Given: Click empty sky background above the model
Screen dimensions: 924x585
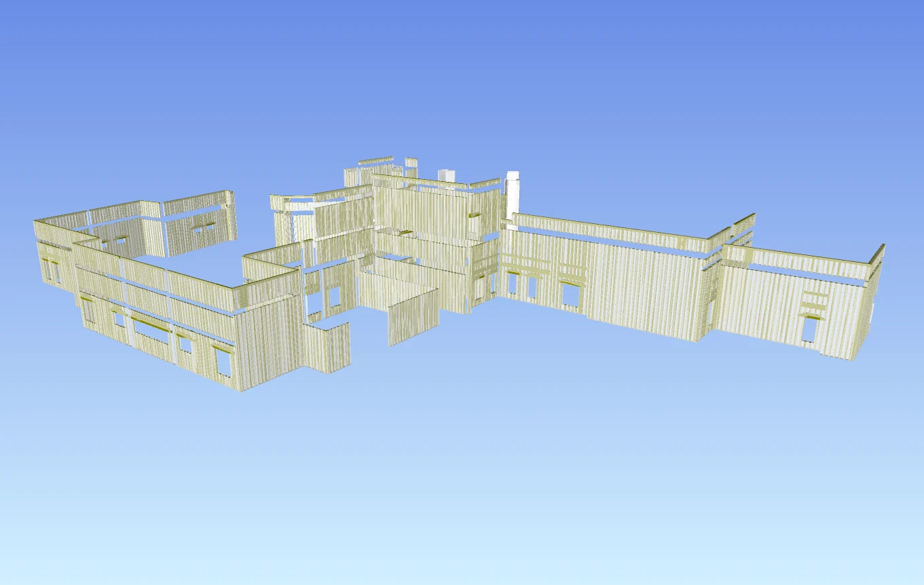Looking at the screenshot, I should click(x=462, y=68).
